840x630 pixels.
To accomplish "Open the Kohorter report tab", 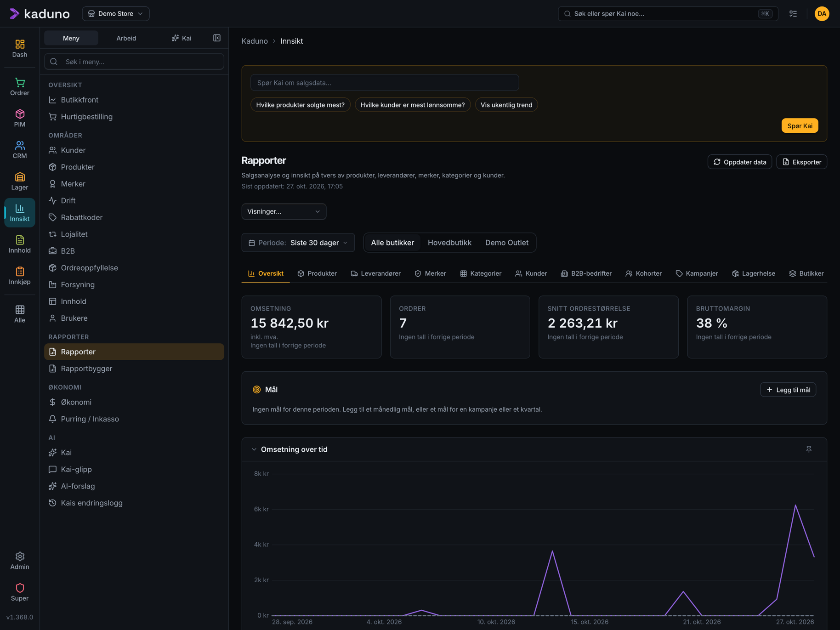I will pyautogui.click(x=643, y=273).
